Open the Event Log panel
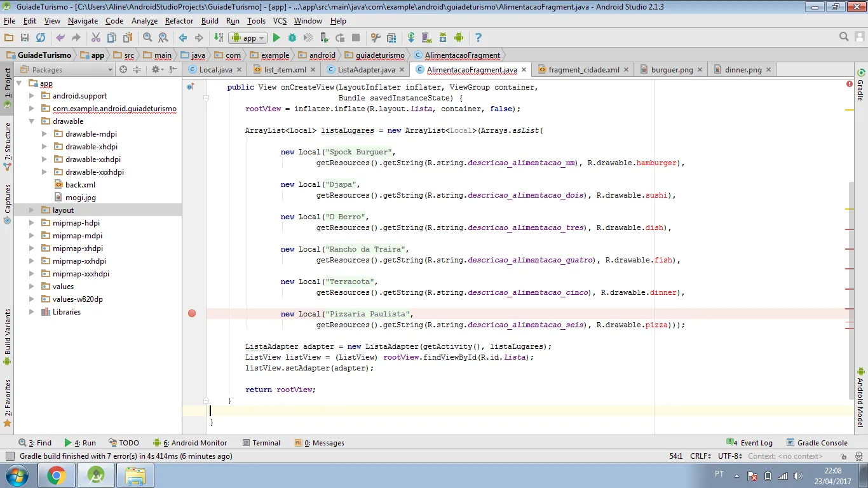The height and width of the screenshot is (488, 868). tap(750, 443)
